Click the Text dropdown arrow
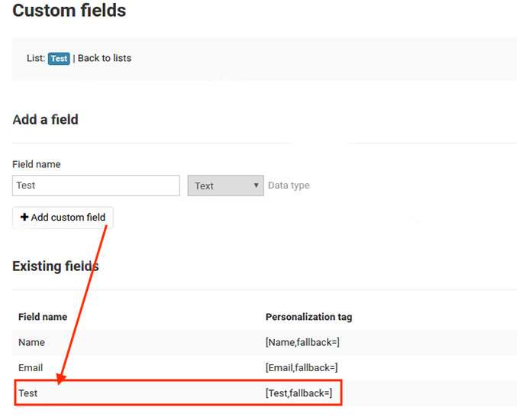Image resolution: width=517 pixels, height=420 pixels. point(256,186)
